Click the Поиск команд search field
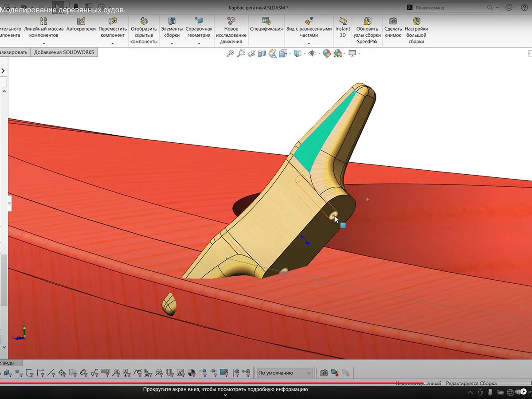The width and height of the screenshot is (532, 399). tap(449, 8)
